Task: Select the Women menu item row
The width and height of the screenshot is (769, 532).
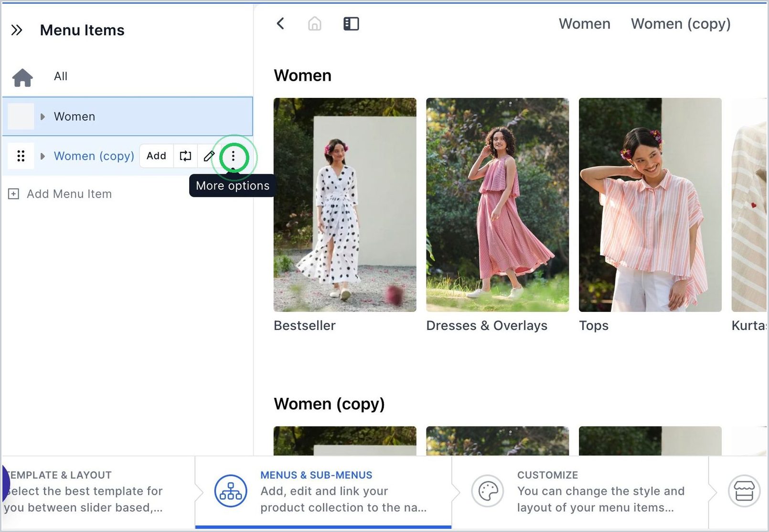Action: pos(128,117)
